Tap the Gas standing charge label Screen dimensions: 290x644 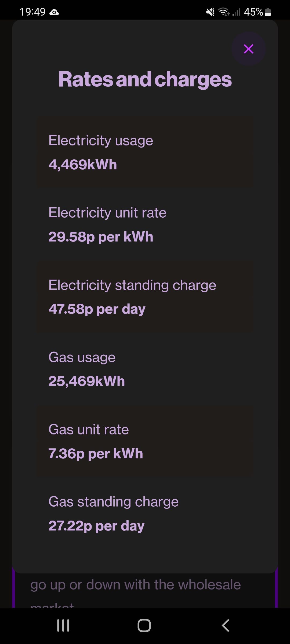(113, 502)
